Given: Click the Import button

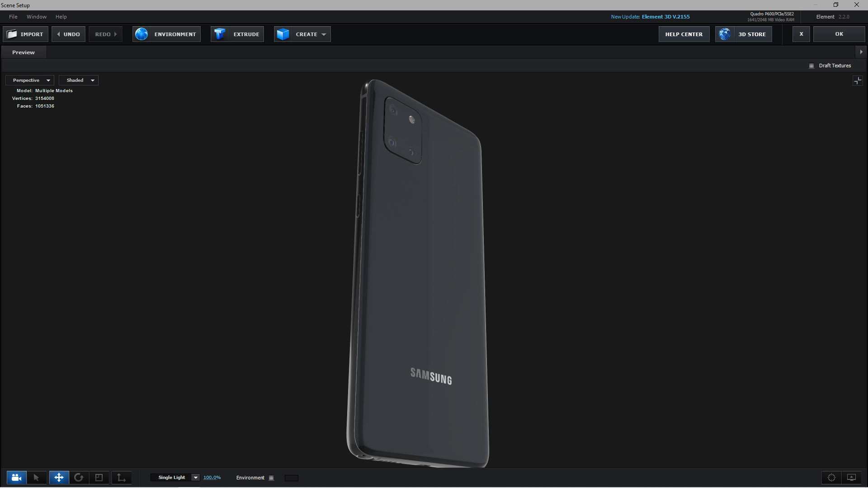Looking at the screenshot, I should pos(26,34).
